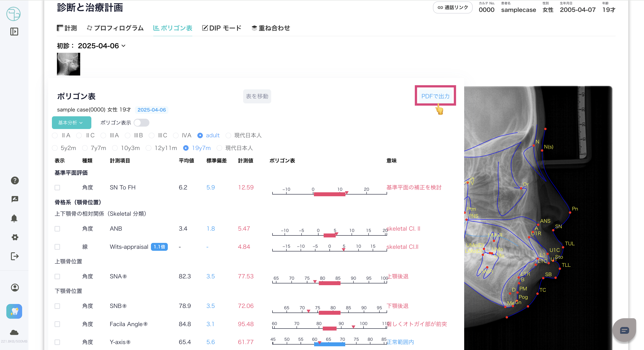Select the 12y11m age radio button

pyautogui.click(x=149, y=148)
